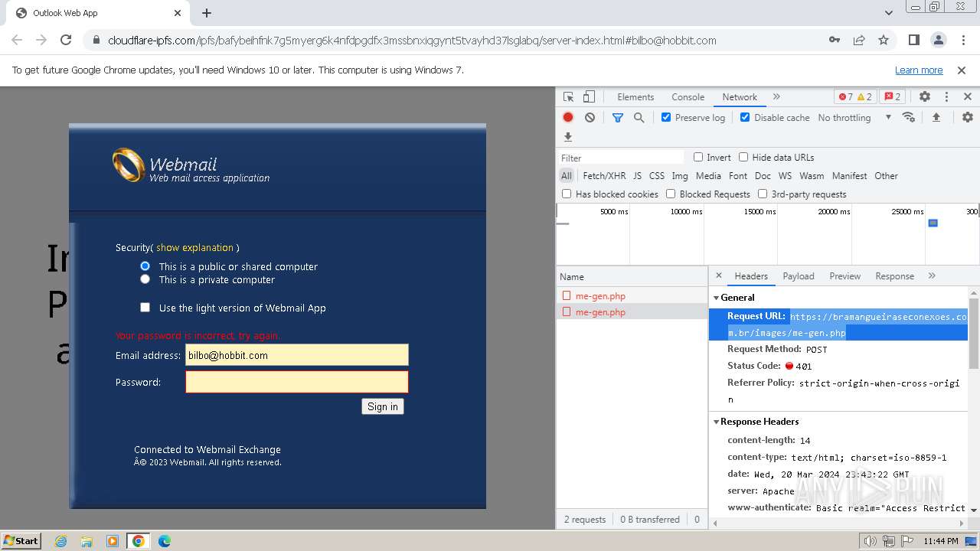Close the request details pane
980x551 pixels.
pos(718,275)
